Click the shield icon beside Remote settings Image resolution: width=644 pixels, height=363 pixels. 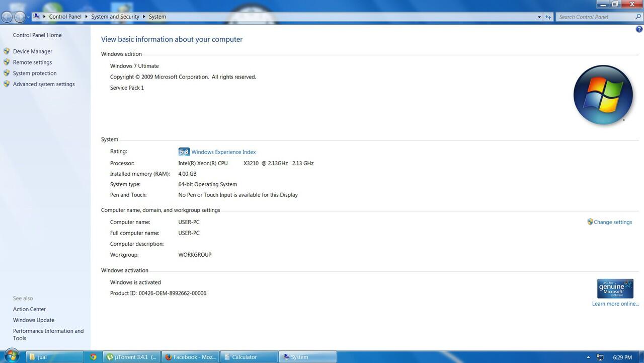7,62
